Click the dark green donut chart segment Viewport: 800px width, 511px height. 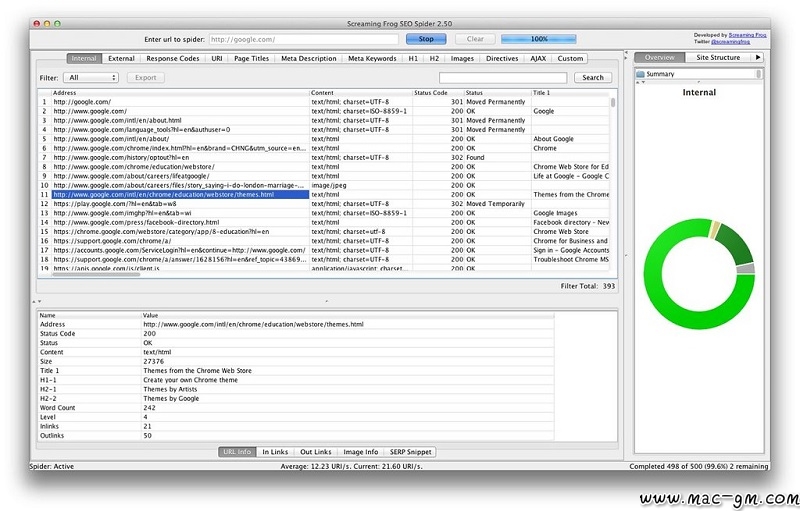pos(735,243)
